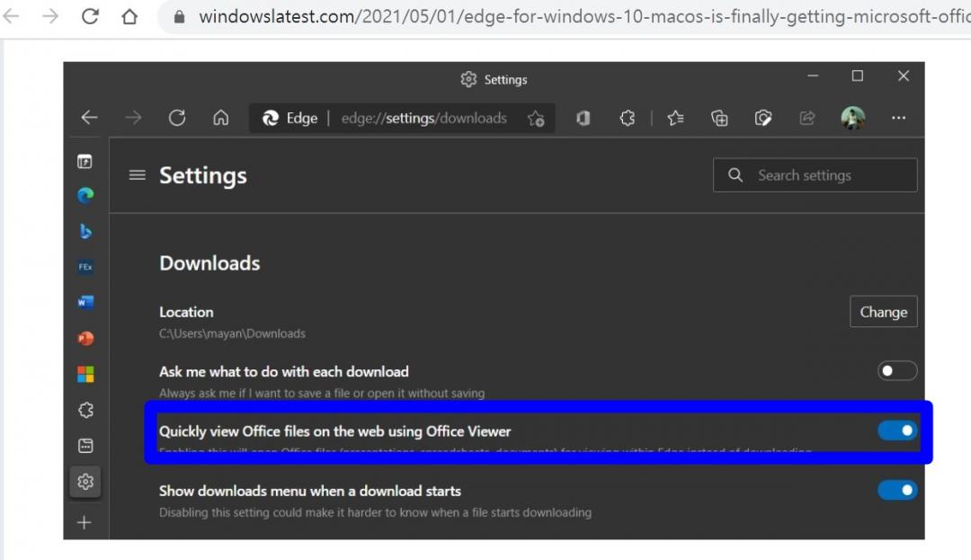Screen dimensions: 971x560
Task: Open Favorites star list in Edge toolbar
Action: [x=675, y=118]
